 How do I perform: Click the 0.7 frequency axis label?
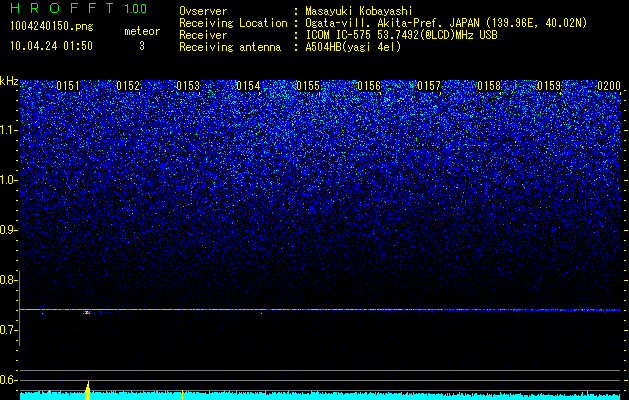[8, 330]
